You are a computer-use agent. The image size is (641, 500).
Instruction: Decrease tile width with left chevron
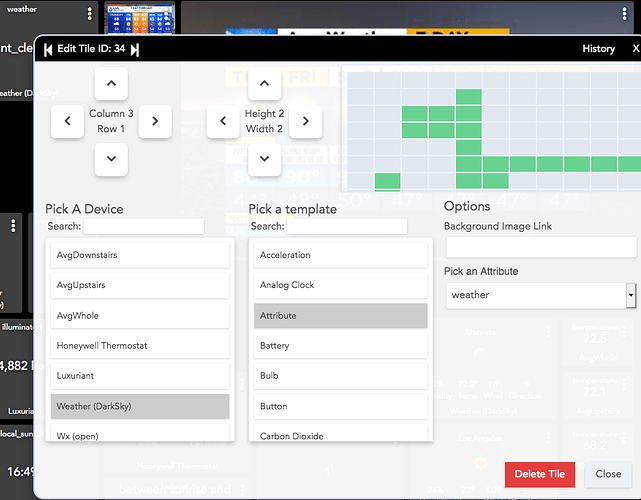tap(223, 122)
